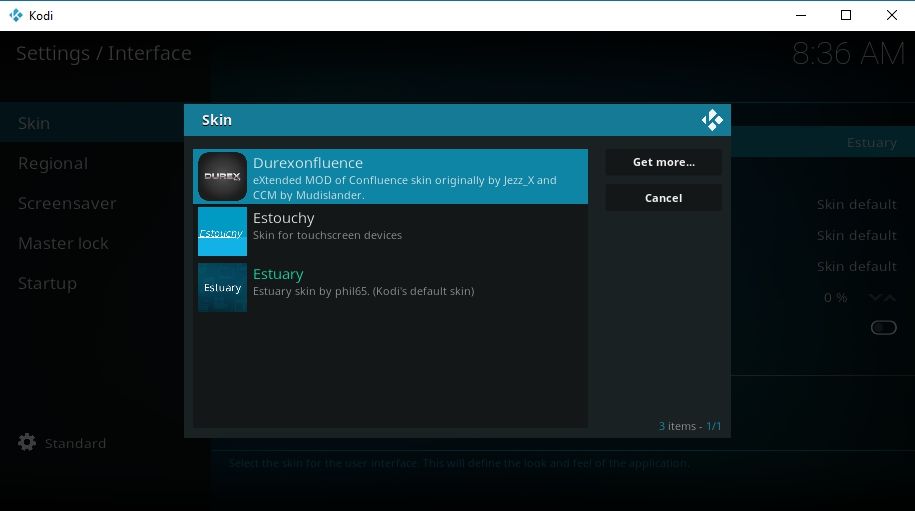915x511 pixels.
Task: Click Estouchy touchscreen devices description
Action: click(x=327, y=235)
